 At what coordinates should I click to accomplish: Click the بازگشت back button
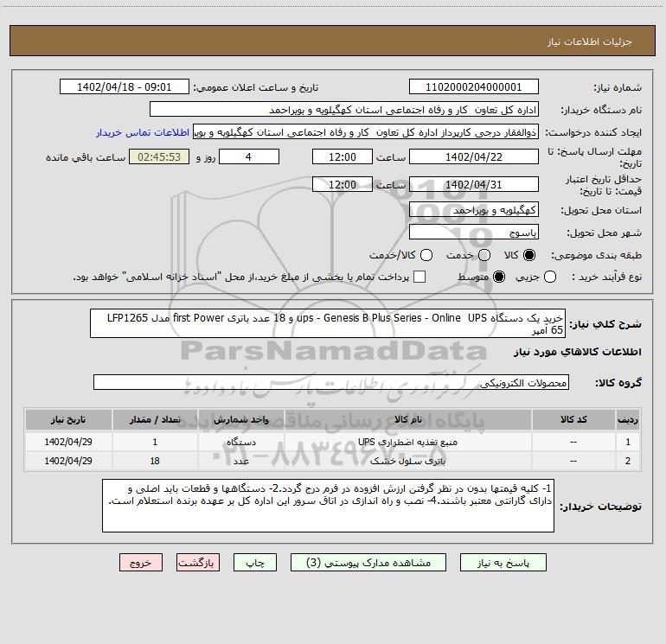point(198,563)
